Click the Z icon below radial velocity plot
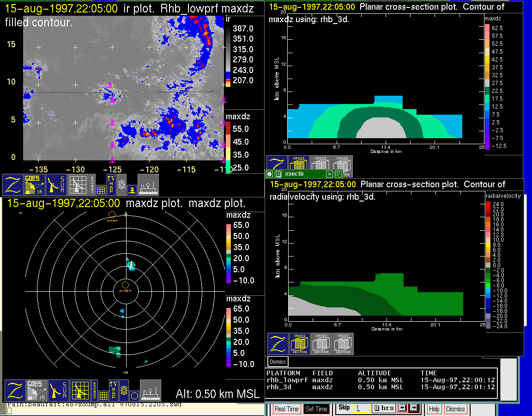 (278, 344)
